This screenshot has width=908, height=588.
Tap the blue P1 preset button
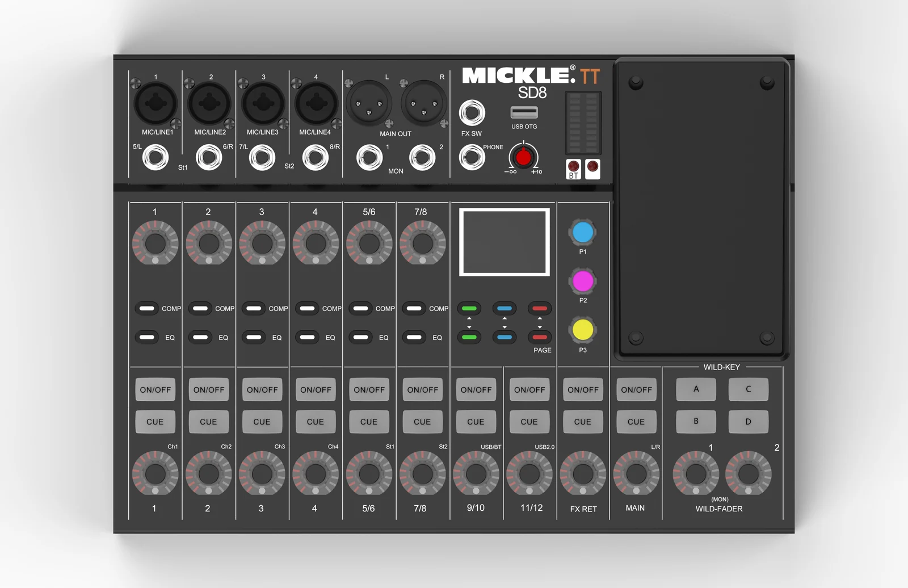(583, 232)
